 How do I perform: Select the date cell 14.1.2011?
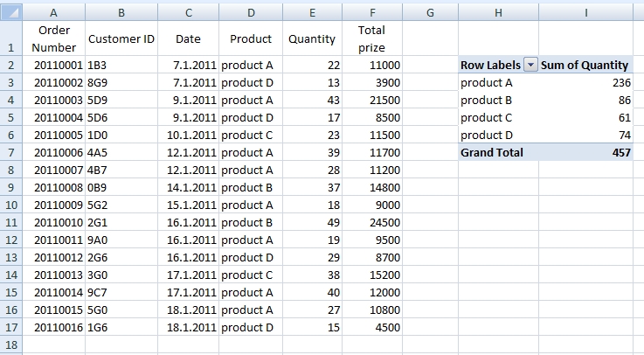(x=188, y=187)
